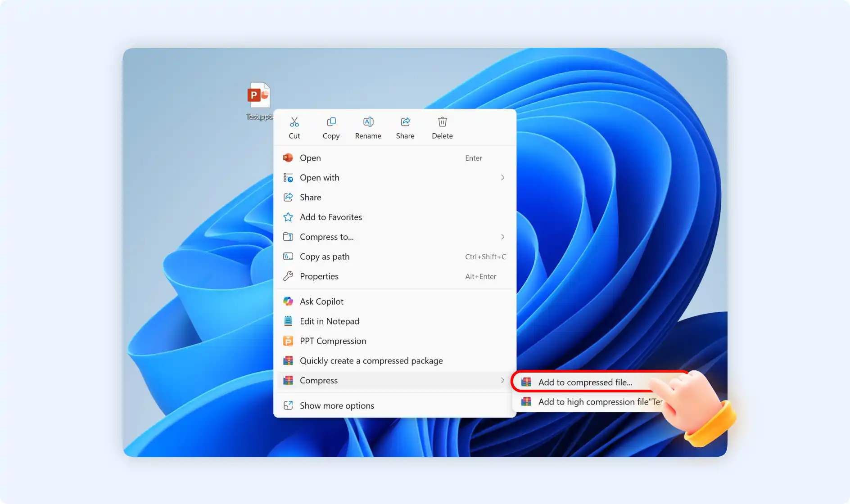Viewport: 850px width, 504px height.
Task: Select the Share menu entry
Action: 395,198
